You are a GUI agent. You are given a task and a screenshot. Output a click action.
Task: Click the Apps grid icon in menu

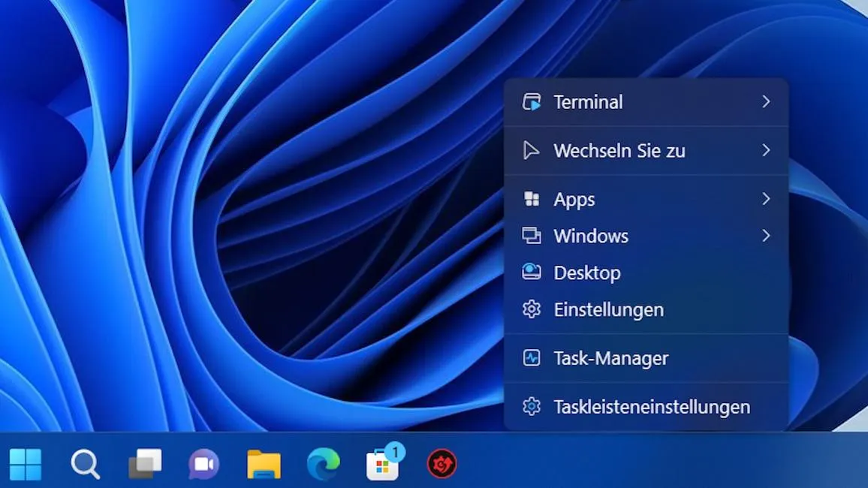(532, 199)
